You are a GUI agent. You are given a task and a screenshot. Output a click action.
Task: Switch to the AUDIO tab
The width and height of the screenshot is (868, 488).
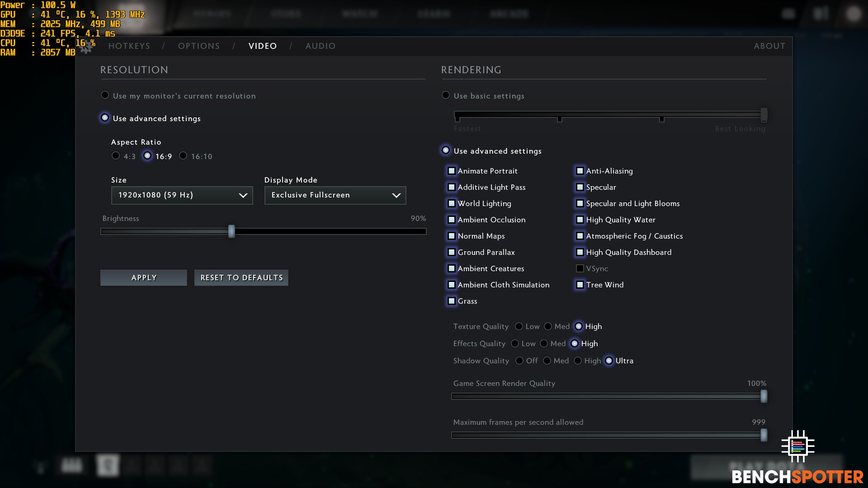point(320,45)
